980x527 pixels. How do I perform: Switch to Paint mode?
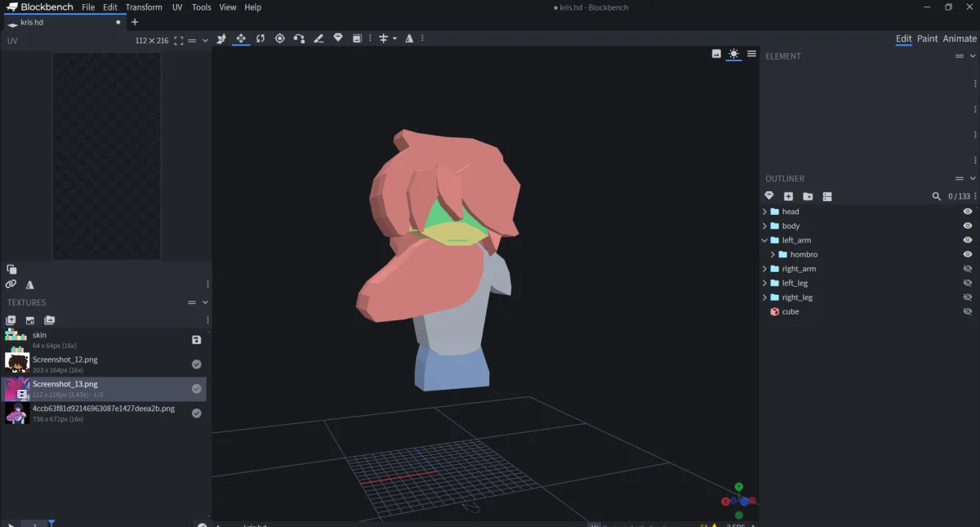[927, 38]
